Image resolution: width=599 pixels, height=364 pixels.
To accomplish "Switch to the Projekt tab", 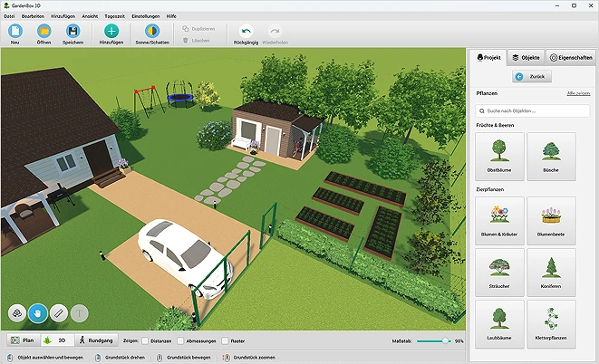I will 488,58.
